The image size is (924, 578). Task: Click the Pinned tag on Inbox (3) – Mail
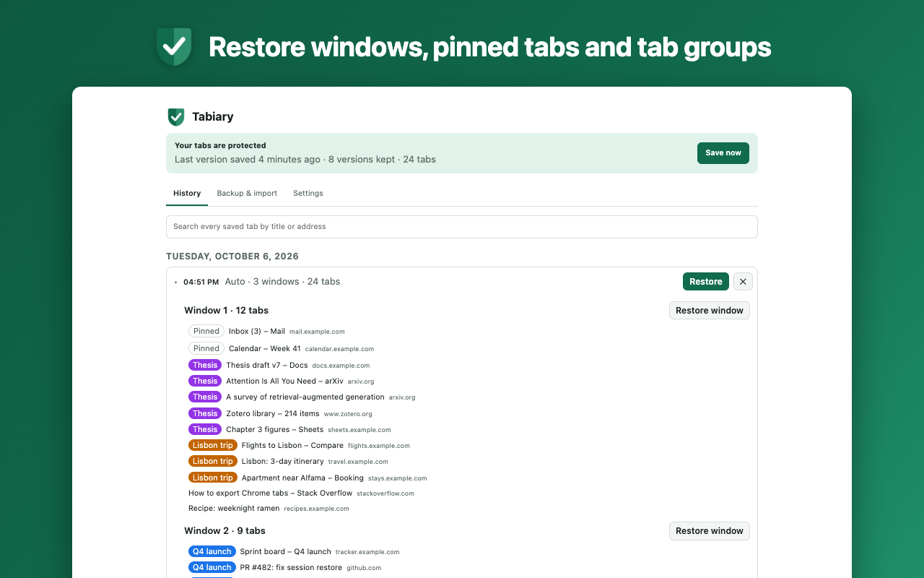tap(206, 332)
